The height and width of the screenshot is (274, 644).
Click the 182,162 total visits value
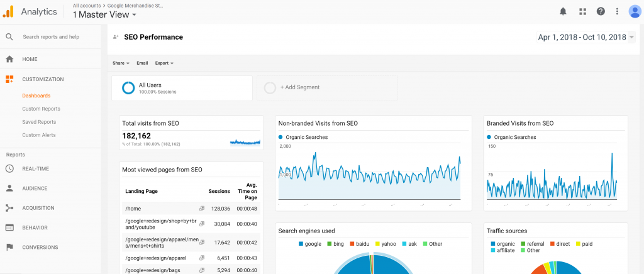pyautogui.click(x=136, y=136)
